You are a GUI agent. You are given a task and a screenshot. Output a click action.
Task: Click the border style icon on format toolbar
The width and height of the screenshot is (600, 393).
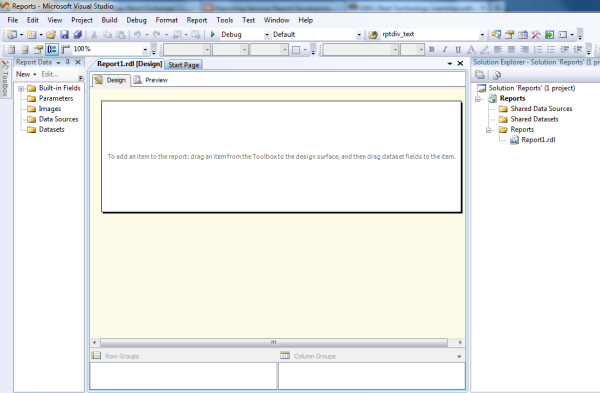(296, 50)
